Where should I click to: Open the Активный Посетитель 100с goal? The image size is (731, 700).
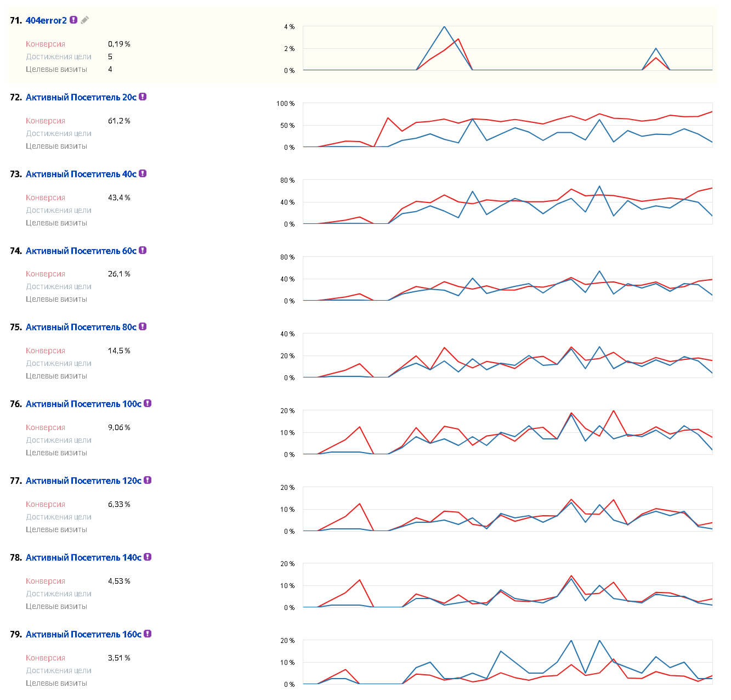click(x=83, y=404)
